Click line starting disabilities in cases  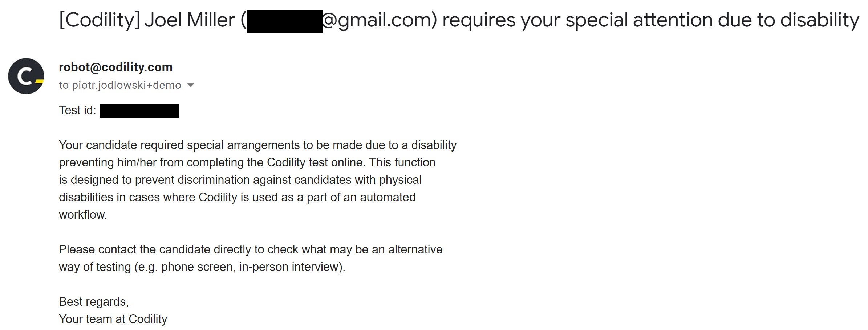pos(237,197)
